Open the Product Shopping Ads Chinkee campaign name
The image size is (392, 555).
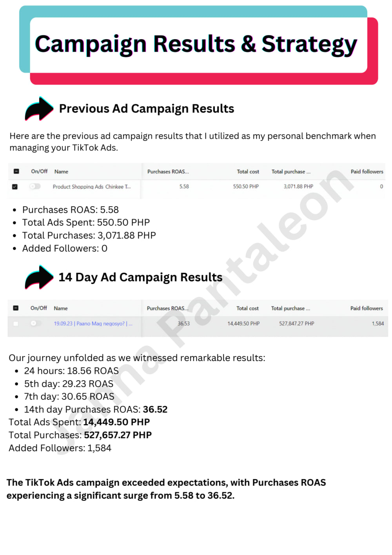(92, 187)
